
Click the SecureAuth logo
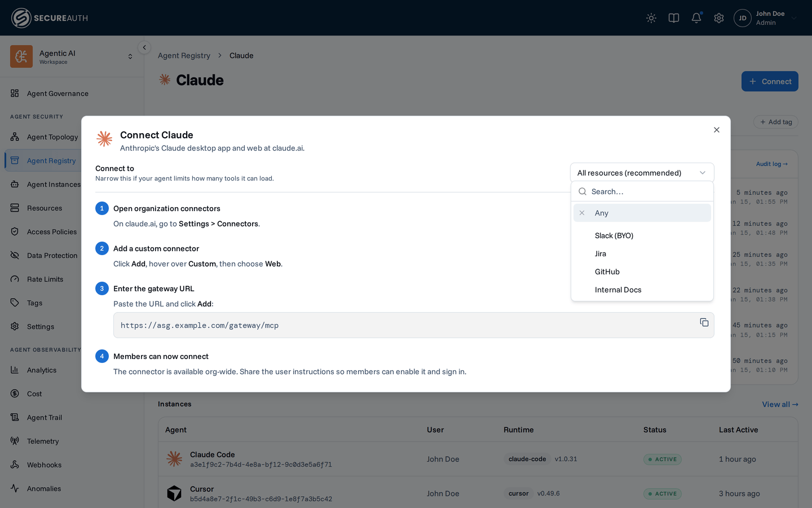(50, 18)
